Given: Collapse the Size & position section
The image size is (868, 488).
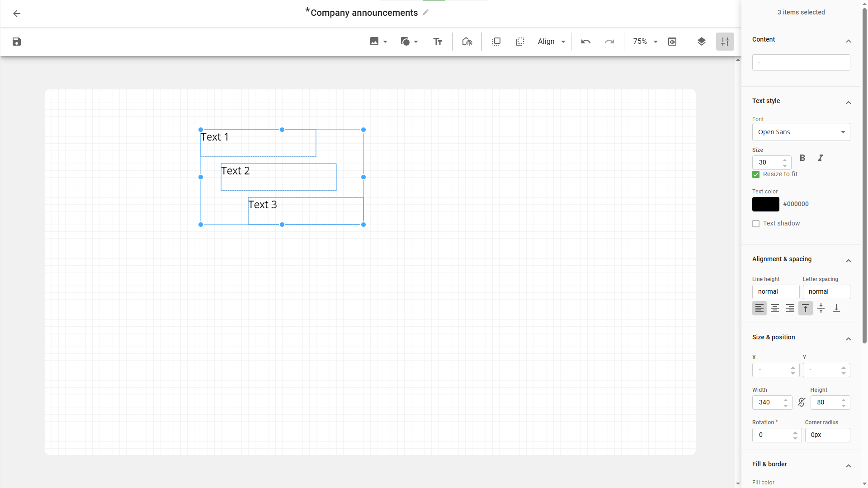Looking at the screenshot, I should click(x=849, y=339).
